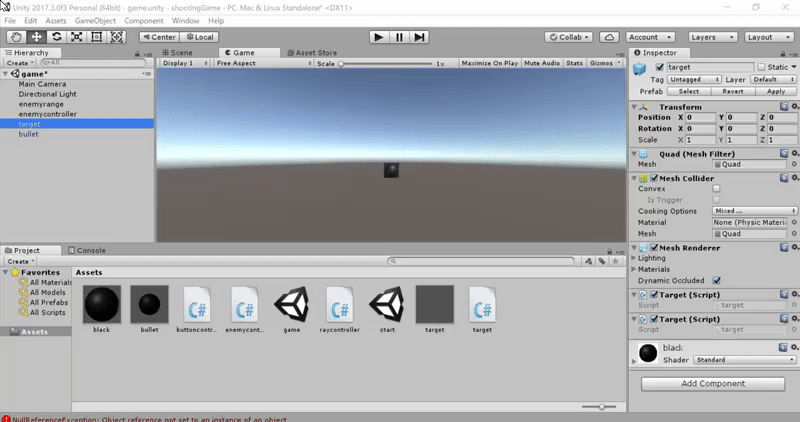Open the Assets menu
This screenshot has height=422, width=800.
tap(56, 21)
